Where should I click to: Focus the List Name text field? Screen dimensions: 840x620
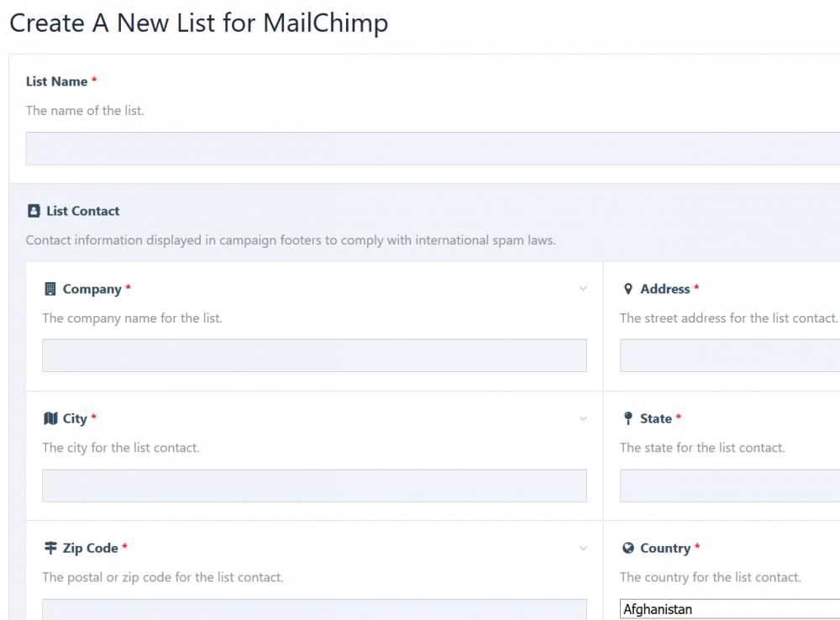[x=433, y=149]
